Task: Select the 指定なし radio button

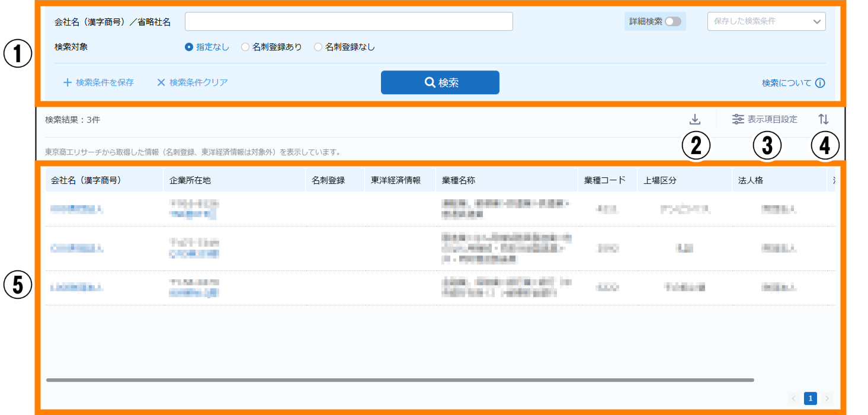Action: coord(189,47)
